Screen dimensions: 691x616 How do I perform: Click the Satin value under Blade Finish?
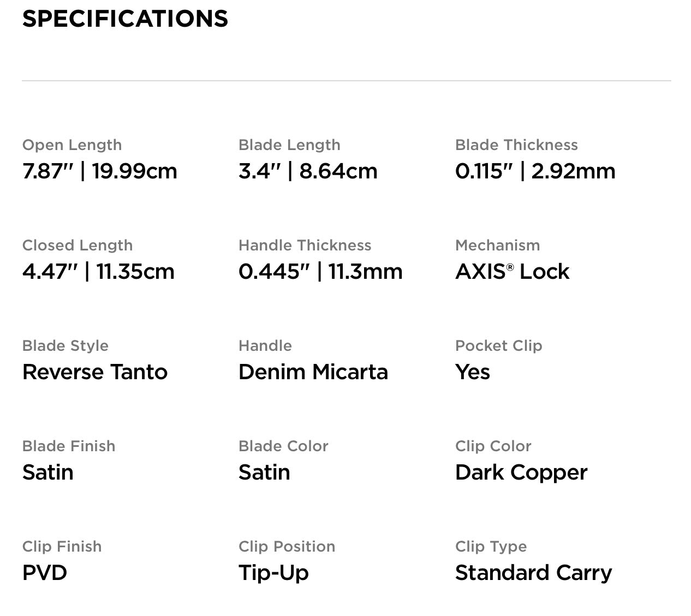[48, 473]
